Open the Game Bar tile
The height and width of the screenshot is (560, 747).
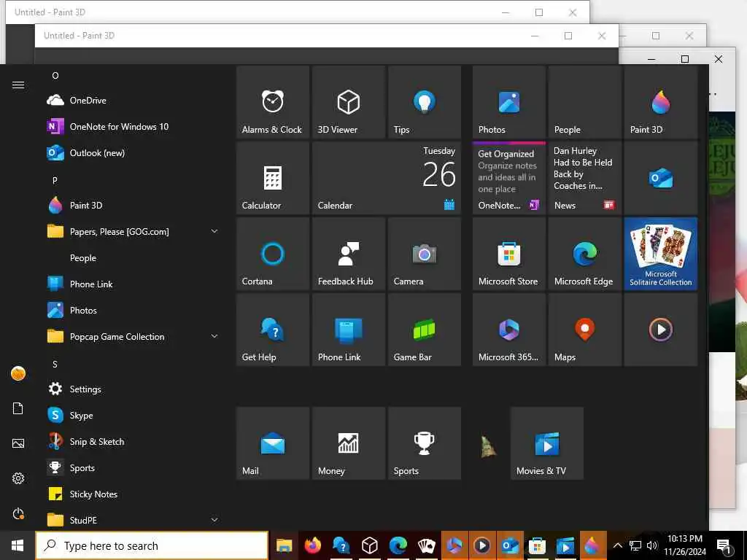(424, 330)
